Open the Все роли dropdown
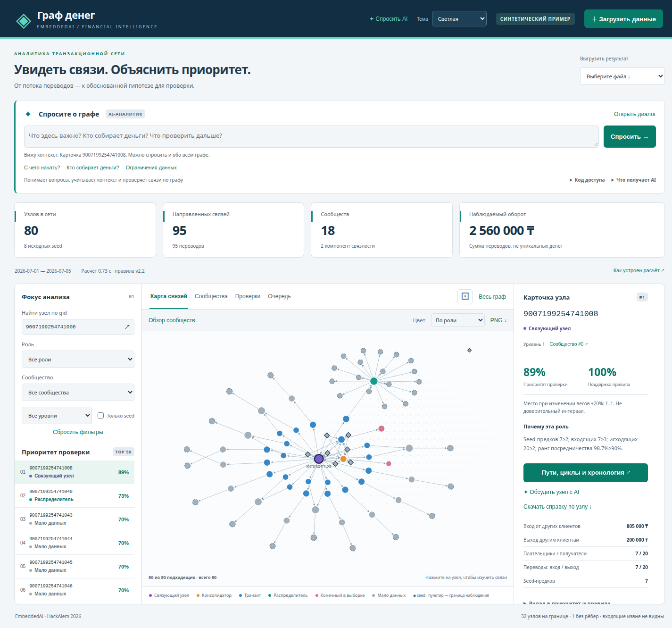 tap(78, 360)
